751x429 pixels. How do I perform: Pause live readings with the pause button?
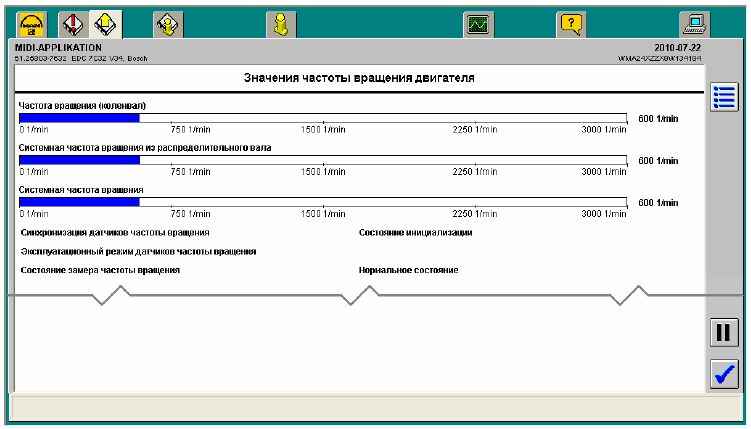(x=722, y=333)
